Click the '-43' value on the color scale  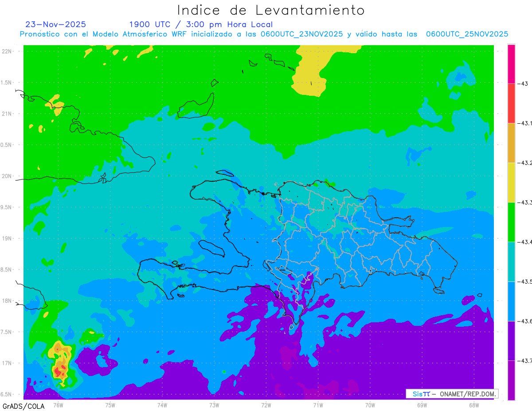pyautogui.click(x=523, y=84)
